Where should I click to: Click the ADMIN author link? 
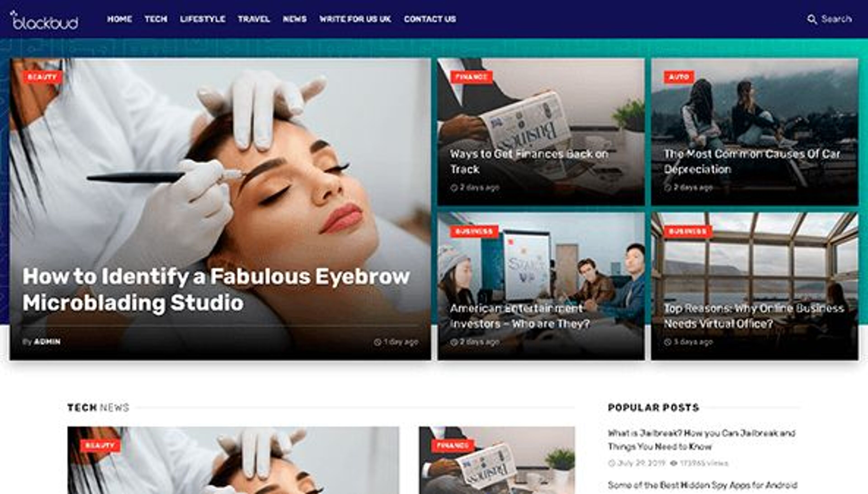pyautogui.click(x=47, y=342)
